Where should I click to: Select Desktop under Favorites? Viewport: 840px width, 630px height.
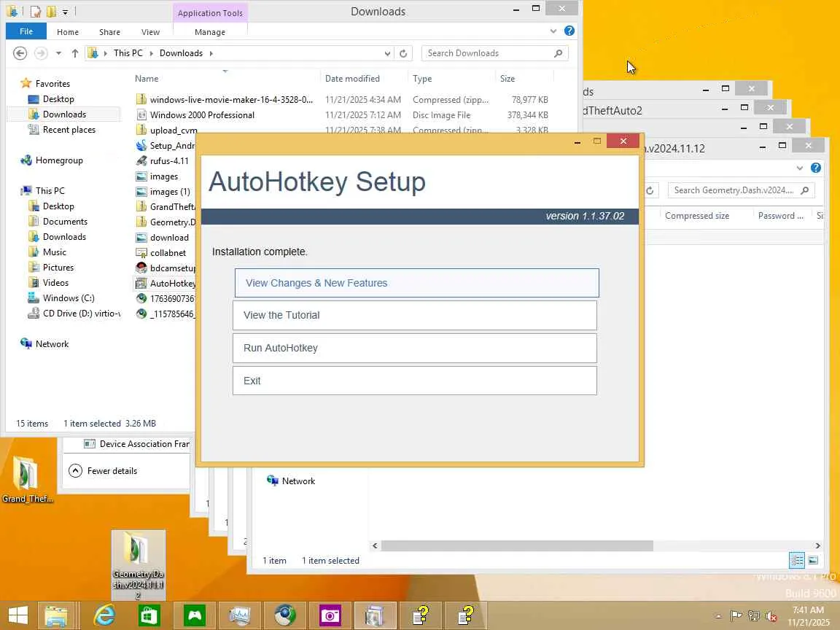tap(58, 99)
